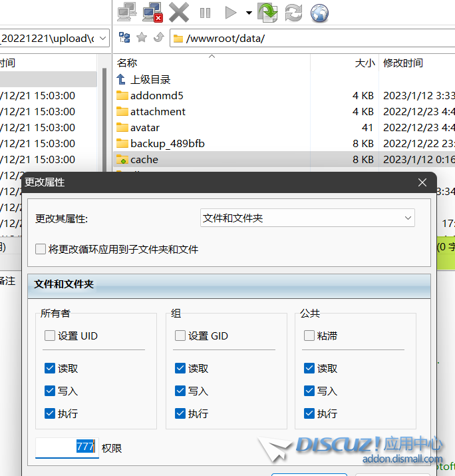Enable 将更改循环应用到子文件夹和文件 checkbox

[x=41, y=249]
